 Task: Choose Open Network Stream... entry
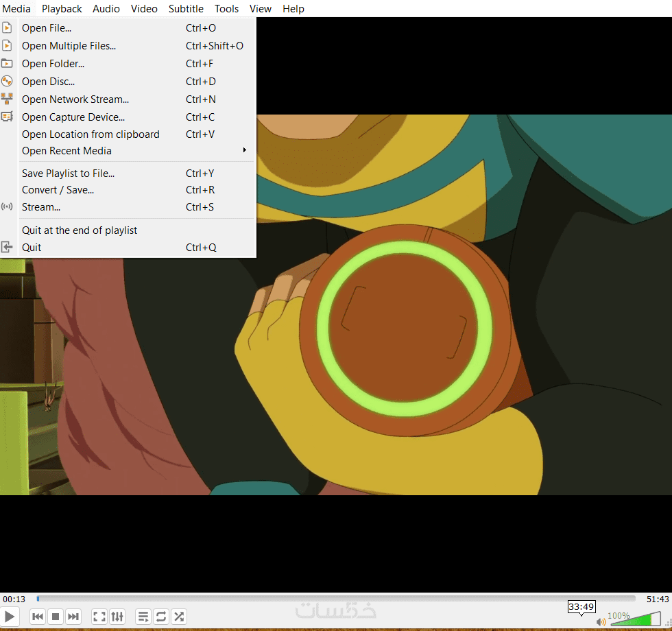(128, 99)
